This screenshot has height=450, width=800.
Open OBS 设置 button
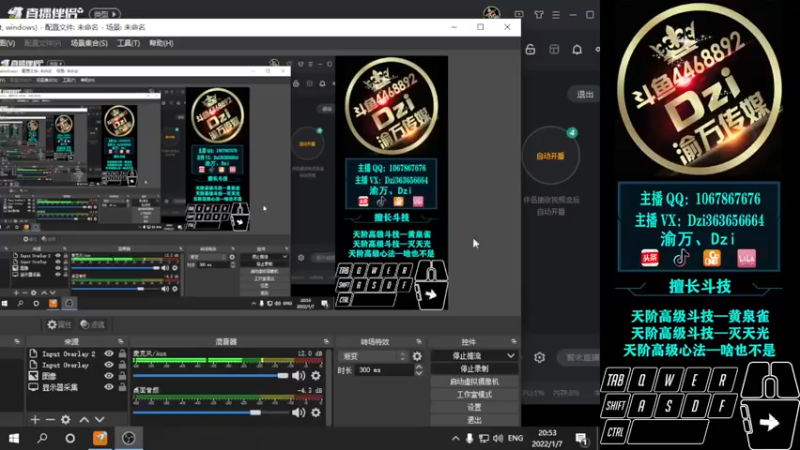pyautogui.click(x=474, y=407)
